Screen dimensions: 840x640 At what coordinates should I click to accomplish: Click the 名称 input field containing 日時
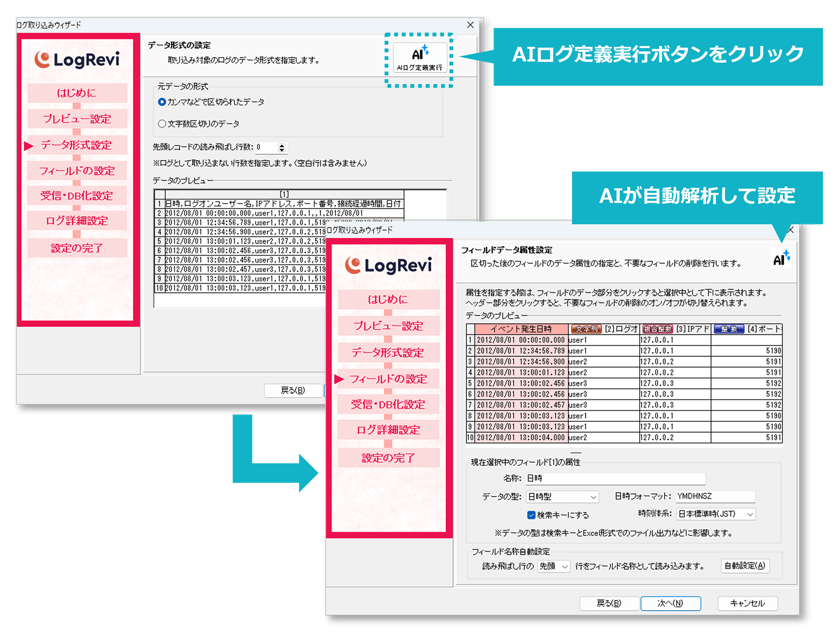click(x=616, y=478)
